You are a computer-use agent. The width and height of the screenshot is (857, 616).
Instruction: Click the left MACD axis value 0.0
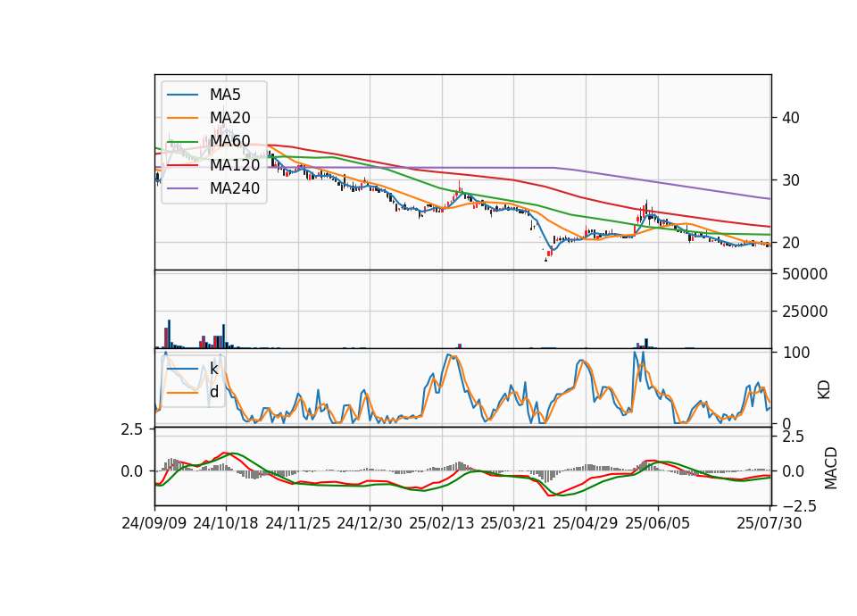(x=132, y=471)
